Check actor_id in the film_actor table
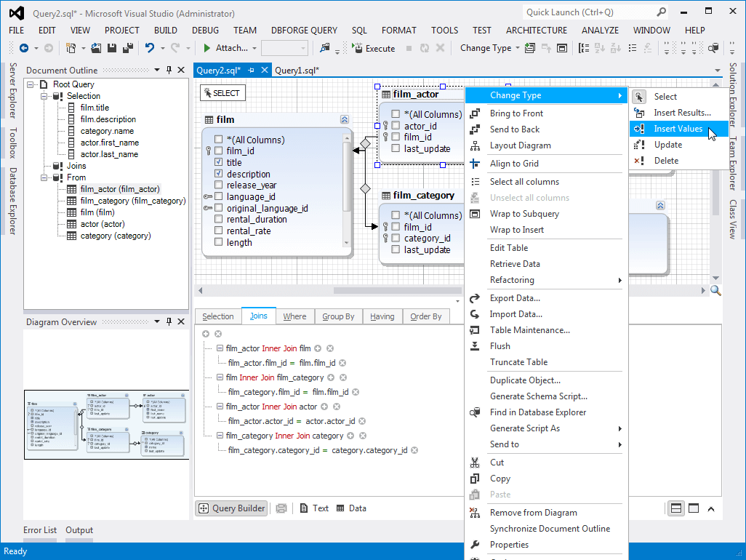 point(396,126)
